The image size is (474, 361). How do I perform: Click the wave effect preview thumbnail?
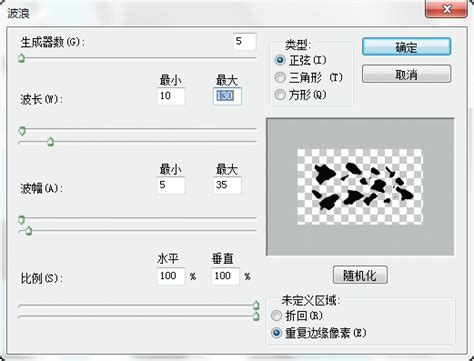point(360,187)
